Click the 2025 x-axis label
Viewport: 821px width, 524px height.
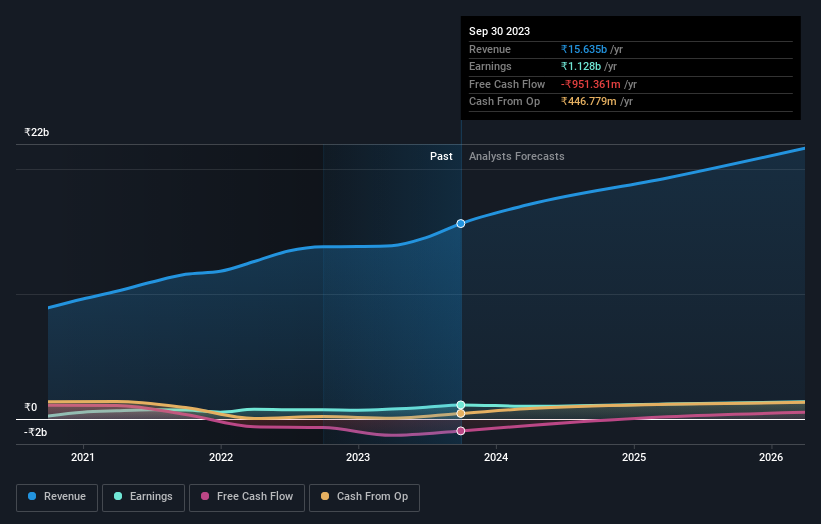634,458
